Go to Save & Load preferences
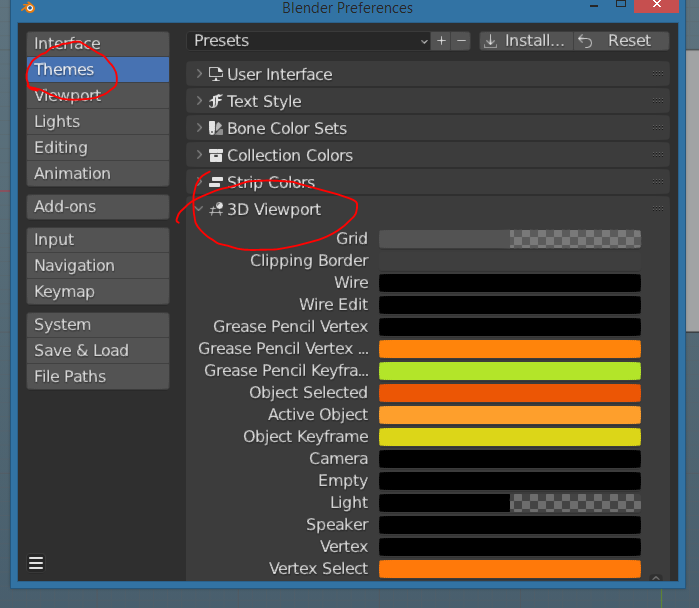Viewport: 699px width, 608px height. pos(98,350)
